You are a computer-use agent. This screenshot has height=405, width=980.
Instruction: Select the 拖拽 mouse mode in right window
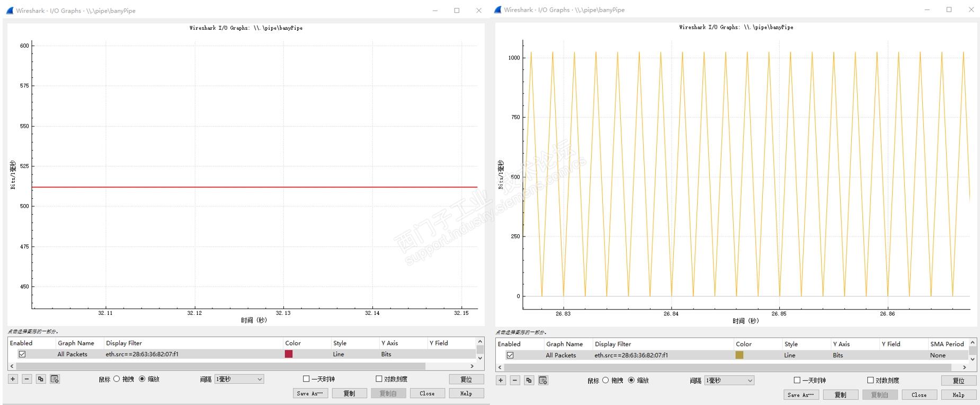pos(605,380)
